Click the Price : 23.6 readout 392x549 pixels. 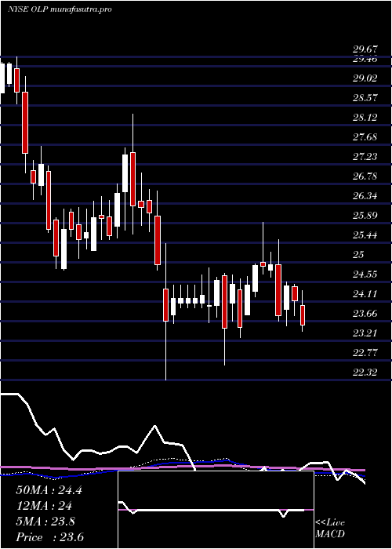pyautogui.click(x=49, y=536)
